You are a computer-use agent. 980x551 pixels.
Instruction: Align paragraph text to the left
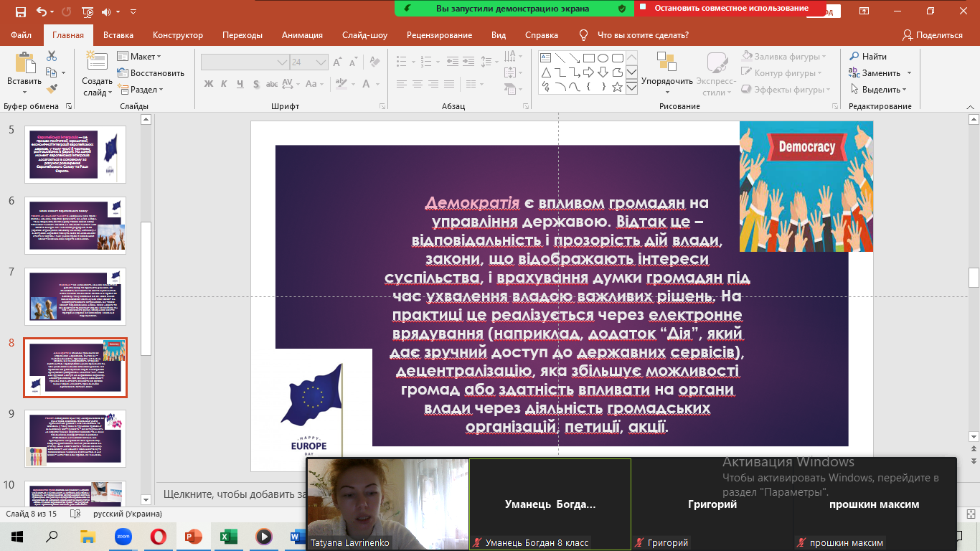tap(402, 83)
